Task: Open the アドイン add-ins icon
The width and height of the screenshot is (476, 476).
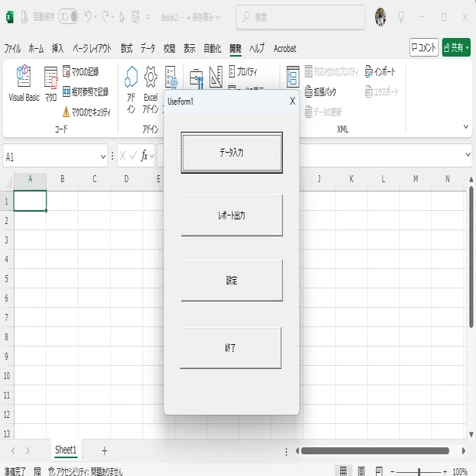Action: 131,89
